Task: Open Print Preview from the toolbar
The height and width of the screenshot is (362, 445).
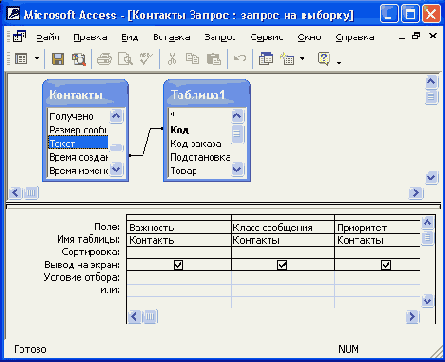Action: tap(125, 59)
